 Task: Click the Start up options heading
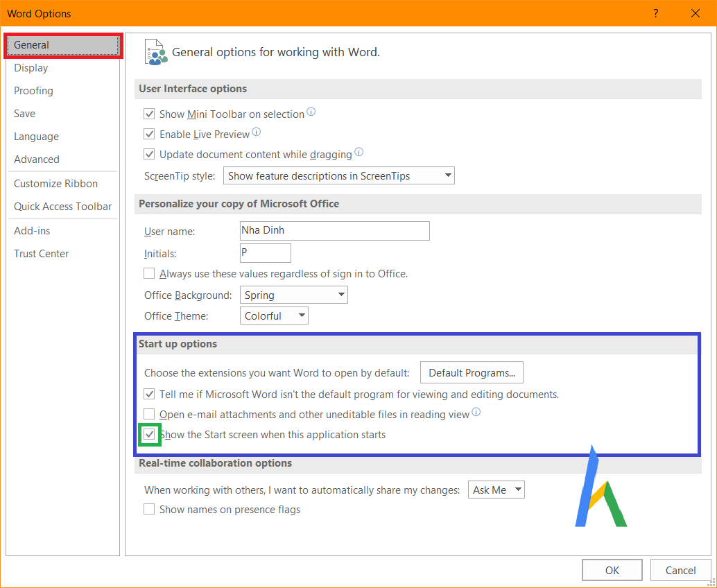[178, 344]
